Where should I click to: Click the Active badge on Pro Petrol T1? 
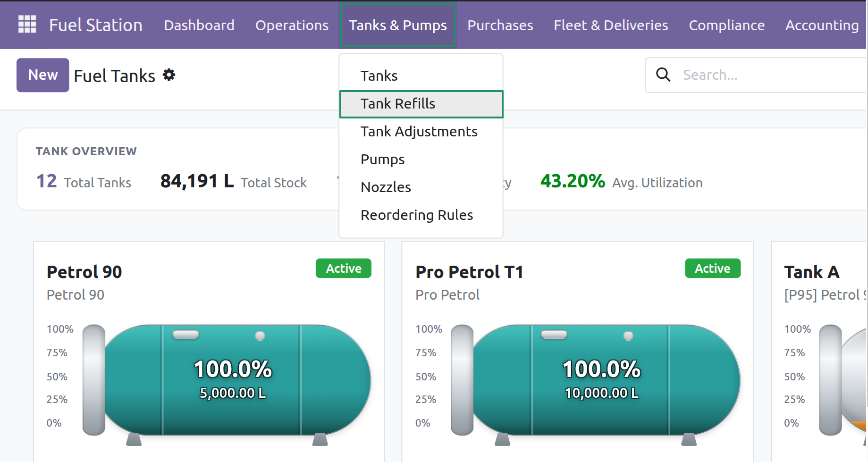713,269
